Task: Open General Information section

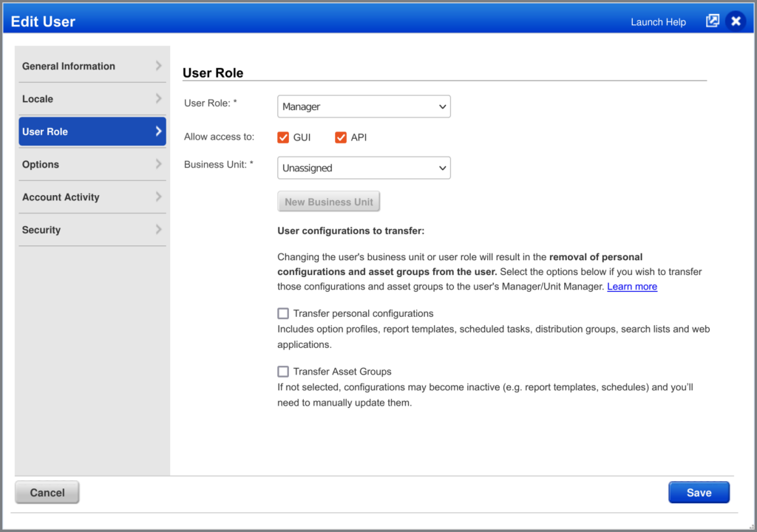Action: pyautogui.click(x=92, y=66)
